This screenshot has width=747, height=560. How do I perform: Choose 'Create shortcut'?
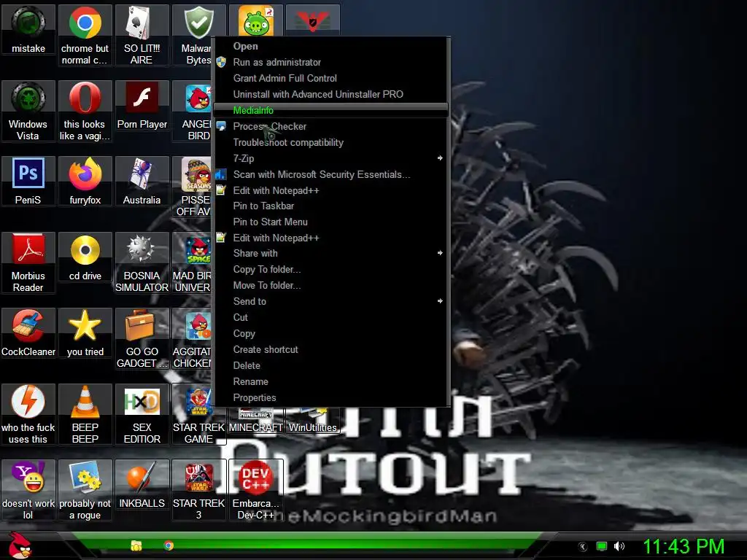pos(330,349)
